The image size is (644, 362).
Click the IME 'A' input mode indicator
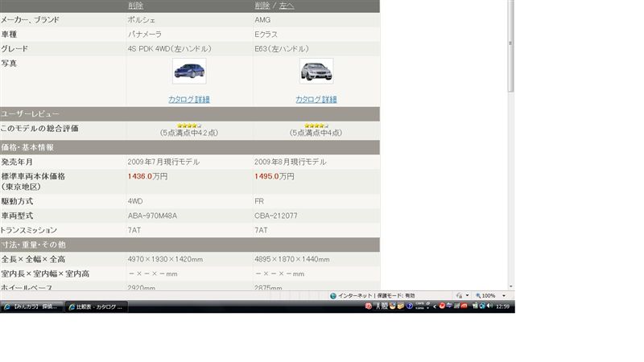378,306
